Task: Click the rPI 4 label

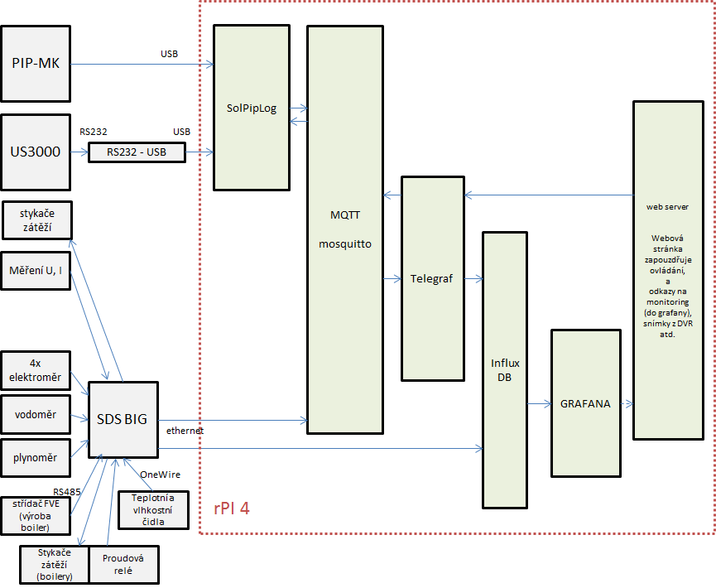Action: coord(232,508)
